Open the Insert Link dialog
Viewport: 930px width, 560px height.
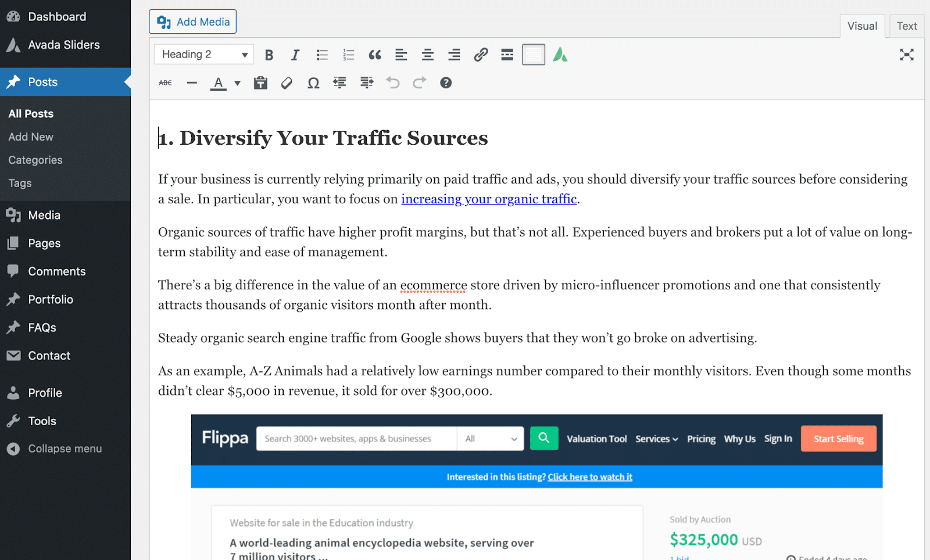[x=481, y=54]
